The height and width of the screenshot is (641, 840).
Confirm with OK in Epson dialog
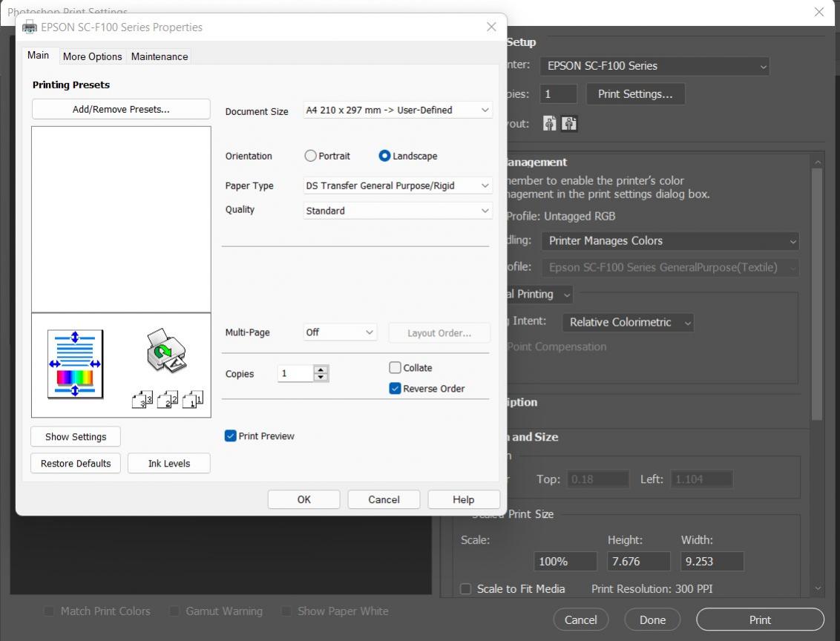303,499
